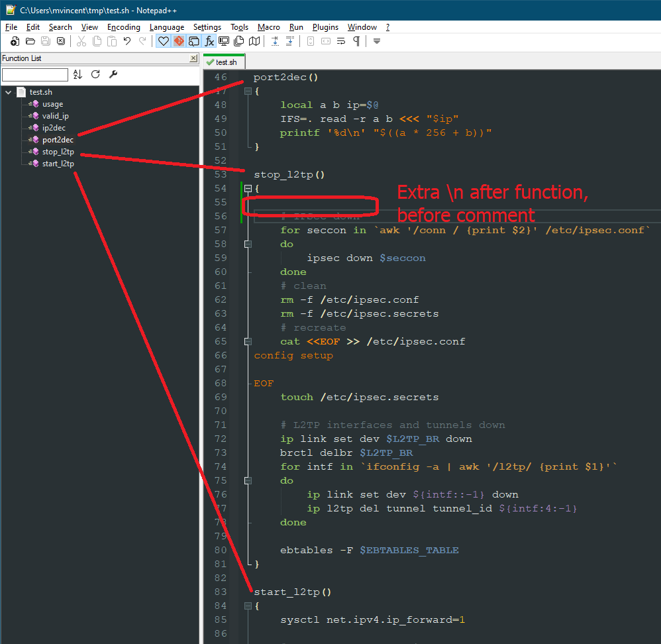661x644 pixels.
Task: Collapse the heredoc fold at line 65
Action: (248, 342)
